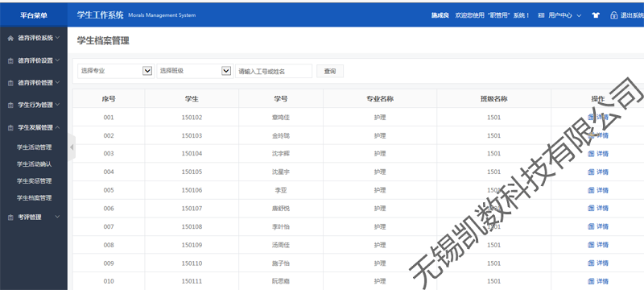Click the briefcase icon beside 德育评价设置
The height and width of the screenshot is (290, 644).
point(10,60)
